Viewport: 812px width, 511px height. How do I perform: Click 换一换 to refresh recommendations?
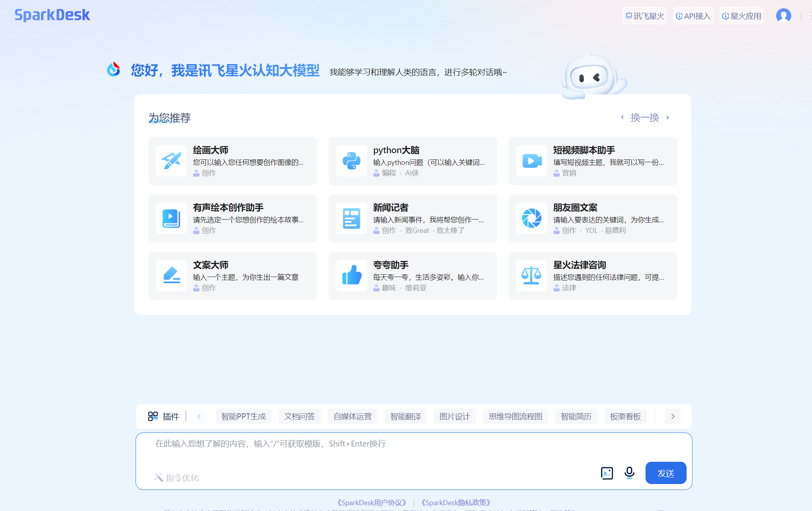(645, 117)
